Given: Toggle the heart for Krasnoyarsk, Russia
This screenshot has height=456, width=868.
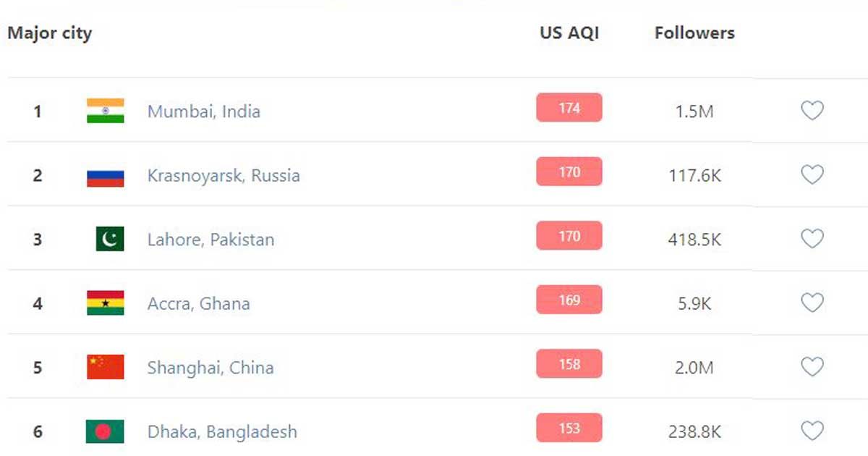Looking at the screenshot, I should 812,174.
